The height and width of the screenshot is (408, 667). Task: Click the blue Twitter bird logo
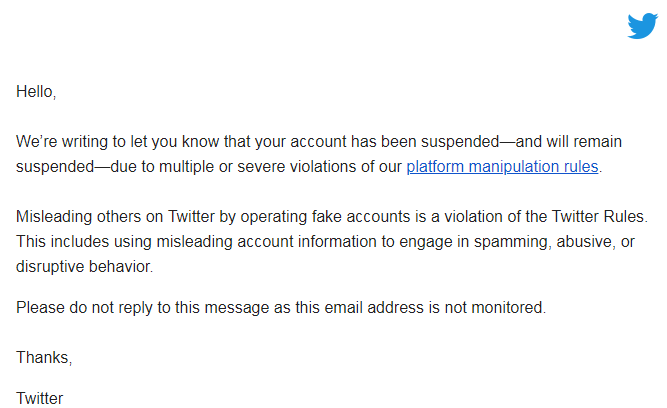pyautogui.click(x=642, y=26)
